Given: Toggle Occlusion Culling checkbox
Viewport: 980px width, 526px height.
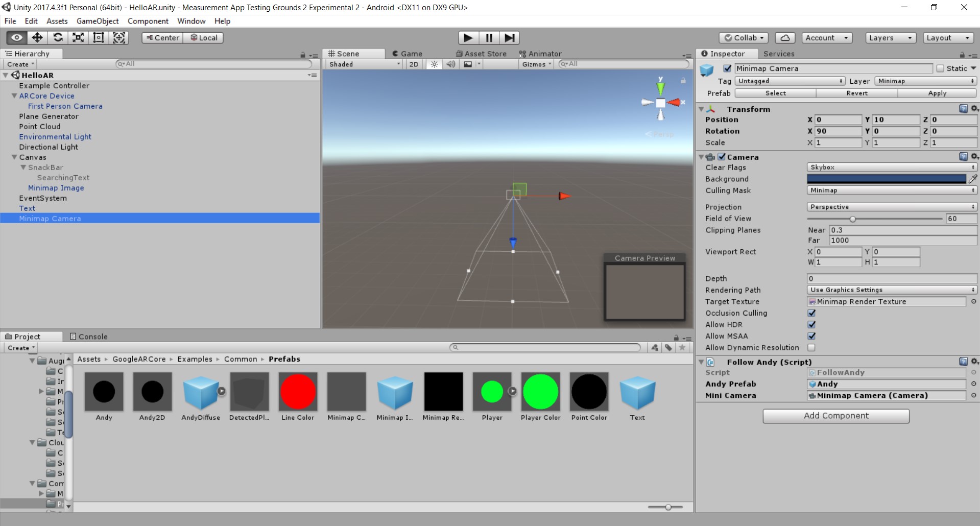Looking at the screenshot, I should [x=811, y=313].
